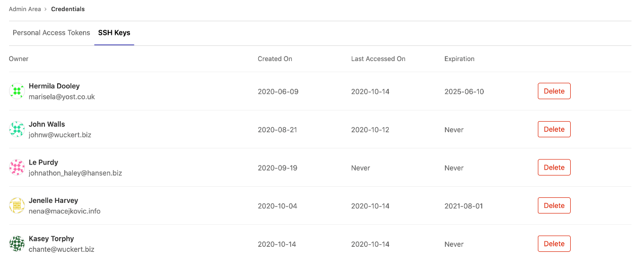Delete Hermila Dooley's SSH key

[554, 91]
